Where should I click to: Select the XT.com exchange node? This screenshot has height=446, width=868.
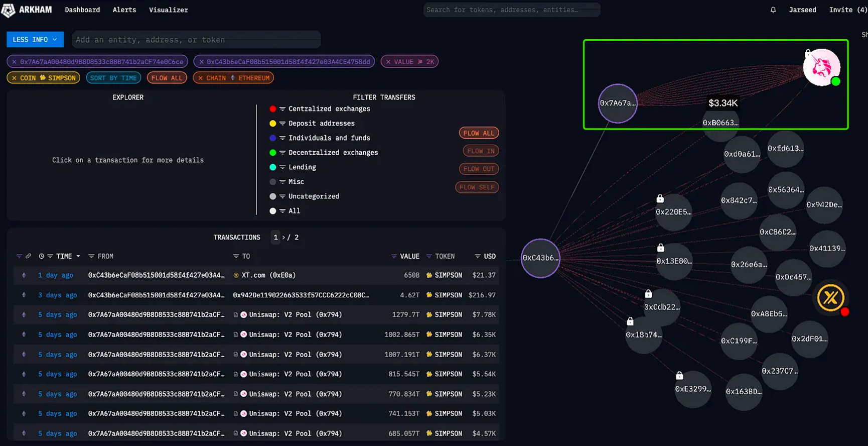tap(831, 298)
